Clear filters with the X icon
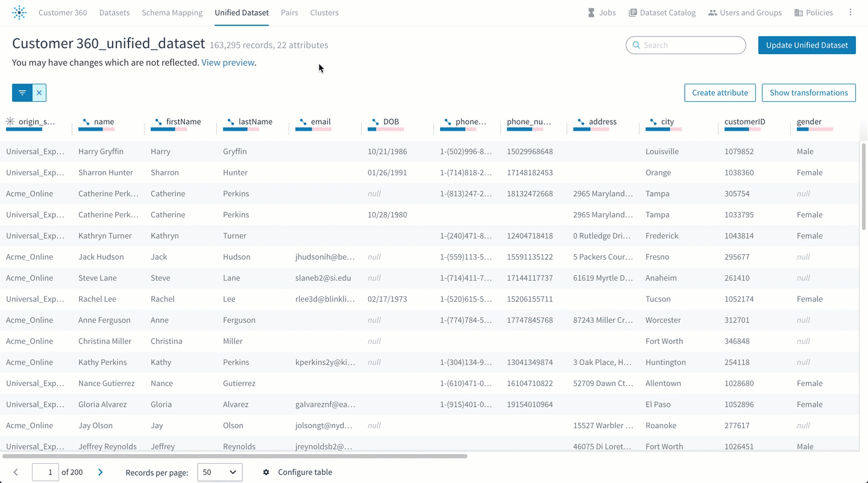Viewport: 868px width, 483px height. pyautogui.click(x=39, y=93)
